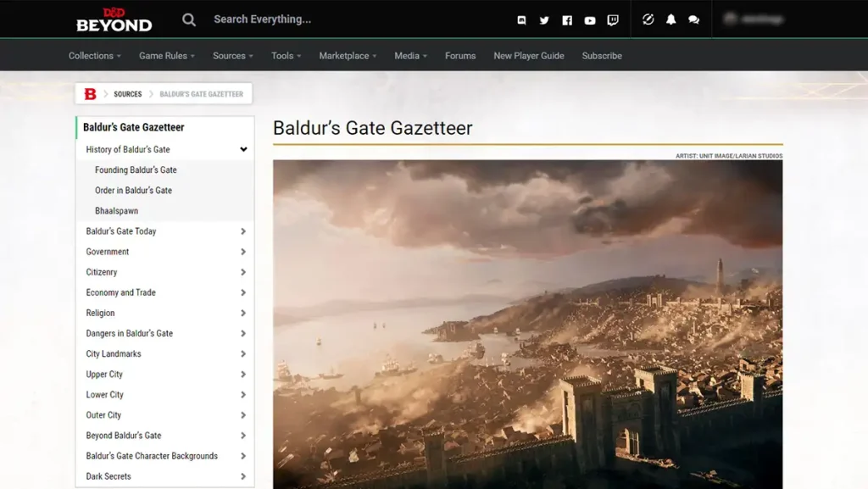
Task: Click the compass-style icon beside notifications
Action: click(x=648, y=19)
